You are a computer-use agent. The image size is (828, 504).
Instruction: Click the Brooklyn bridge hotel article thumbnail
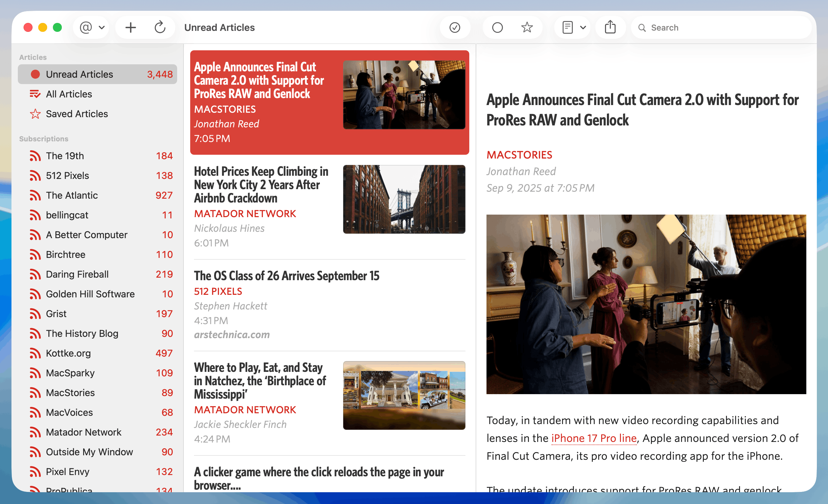pos(404,199)
